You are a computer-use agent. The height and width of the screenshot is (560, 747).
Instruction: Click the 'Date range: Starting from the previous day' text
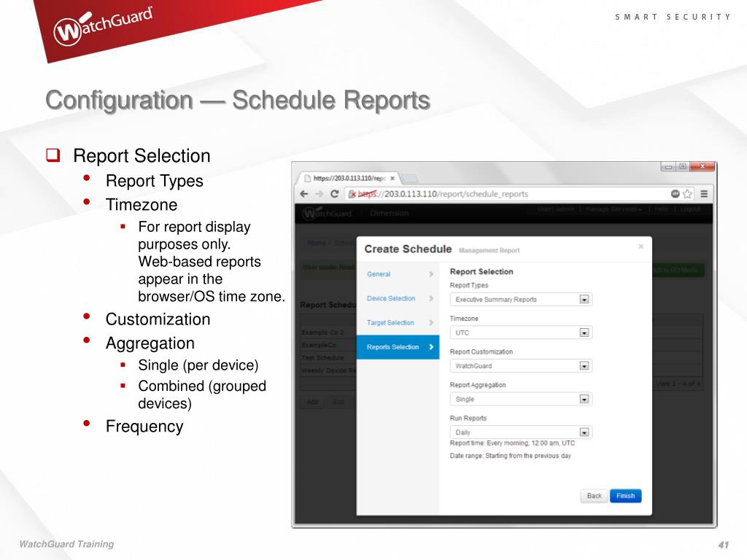pyautogui.click(x=510, y=456)
